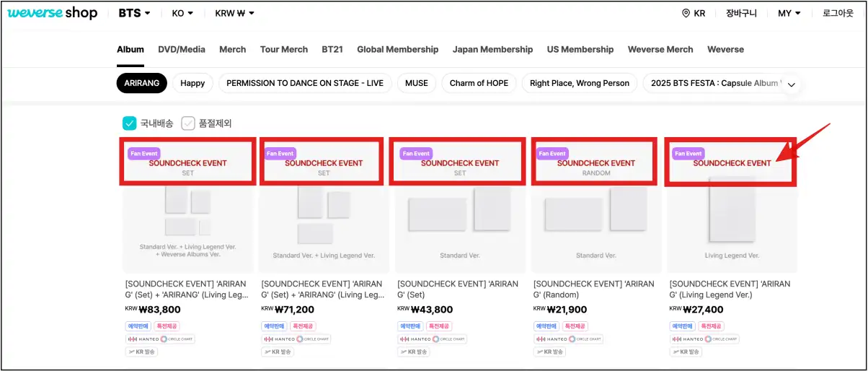Open the ₩83,800 set album thumbnail
The width and height of the screenshot is (868, 371).
pos(188,206)
